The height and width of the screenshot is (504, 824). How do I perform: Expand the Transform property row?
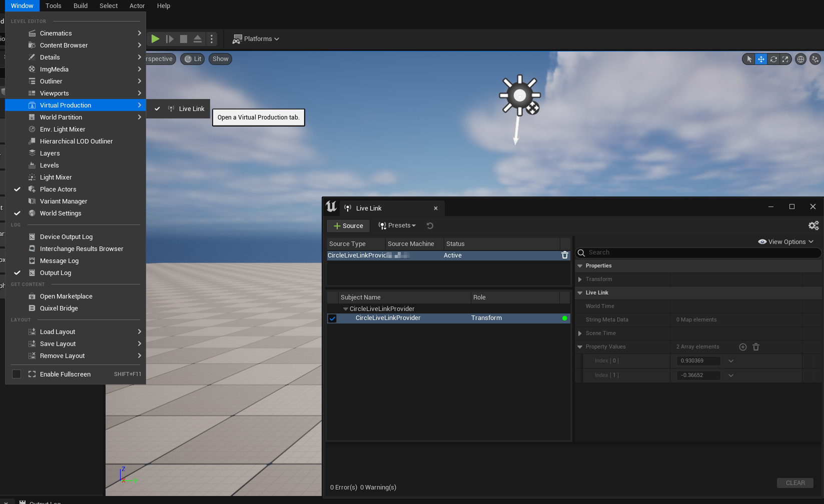[580, 279]
